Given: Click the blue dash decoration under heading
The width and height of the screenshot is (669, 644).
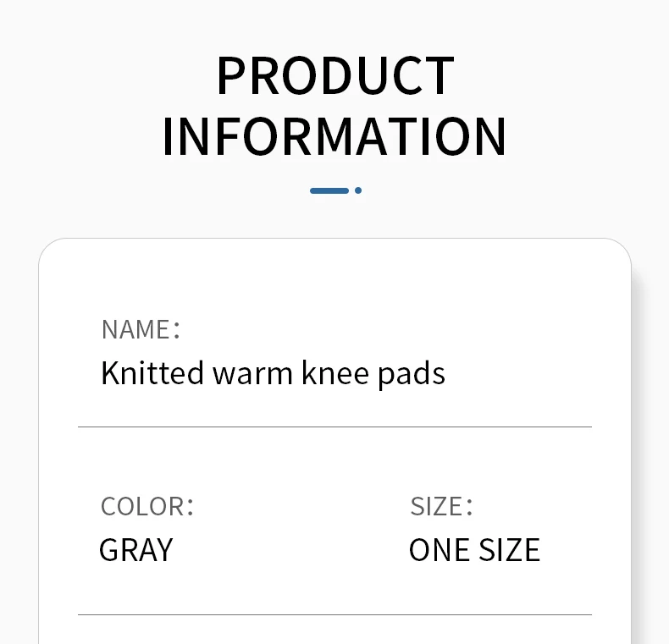Looking at the screenshot, I should [329, 190].
